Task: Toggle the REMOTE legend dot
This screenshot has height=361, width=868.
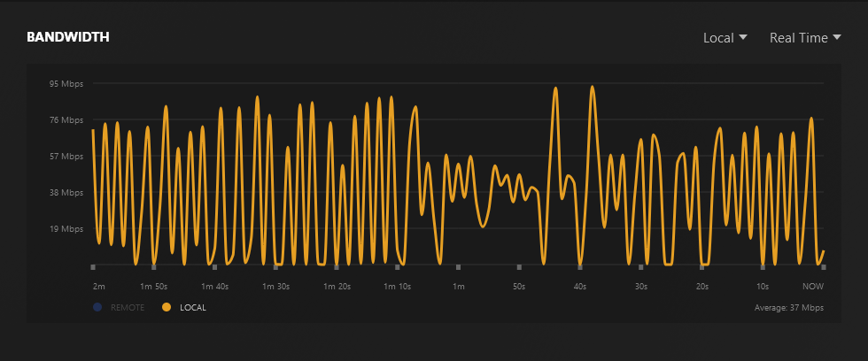Action: (x=97, y=307)
